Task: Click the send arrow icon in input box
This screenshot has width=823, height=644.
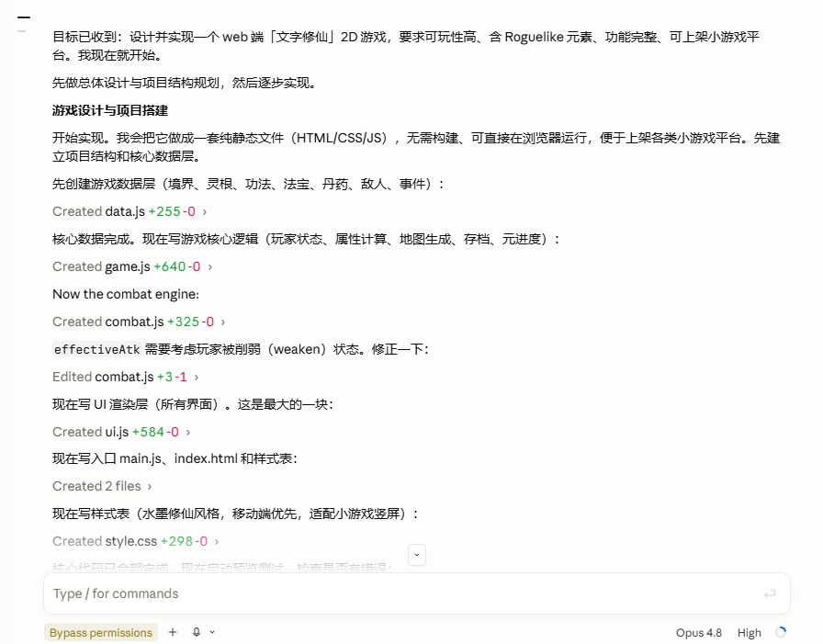Action: [x=770, y=593]
